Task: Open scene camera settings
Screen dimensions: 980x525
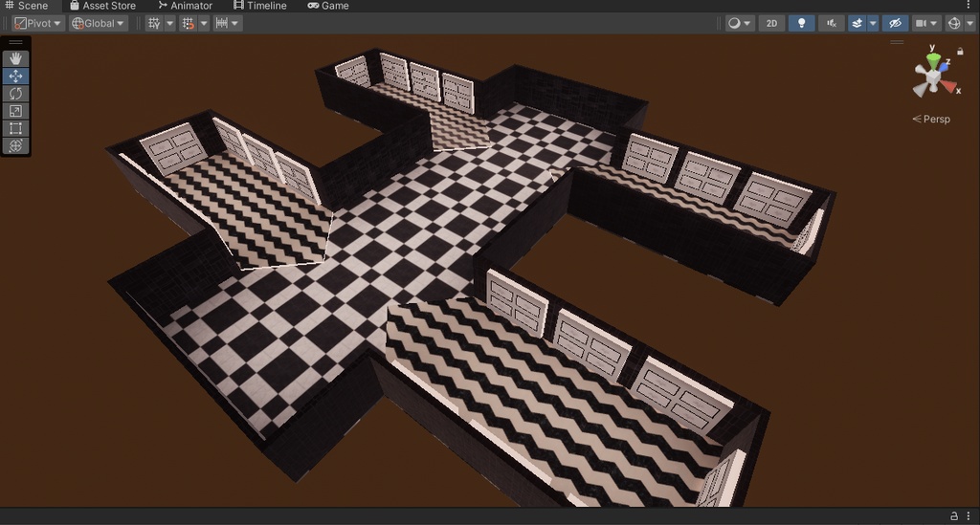Action: tap(921, 23)
